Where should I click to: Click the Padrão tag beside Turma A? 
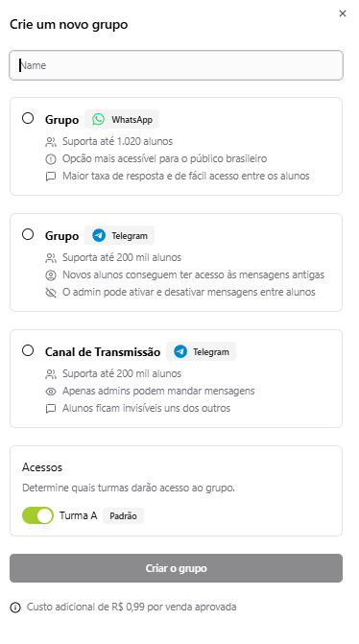coord(123,515)
